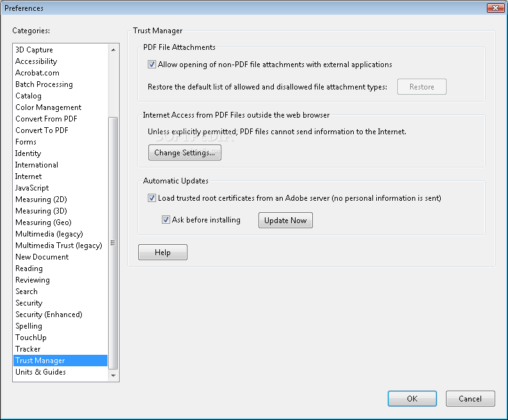Image resolution: width=508 pixels, height=420 pixels.
Task: Cancel the Preferences dialog
Action: coord(470,399)
